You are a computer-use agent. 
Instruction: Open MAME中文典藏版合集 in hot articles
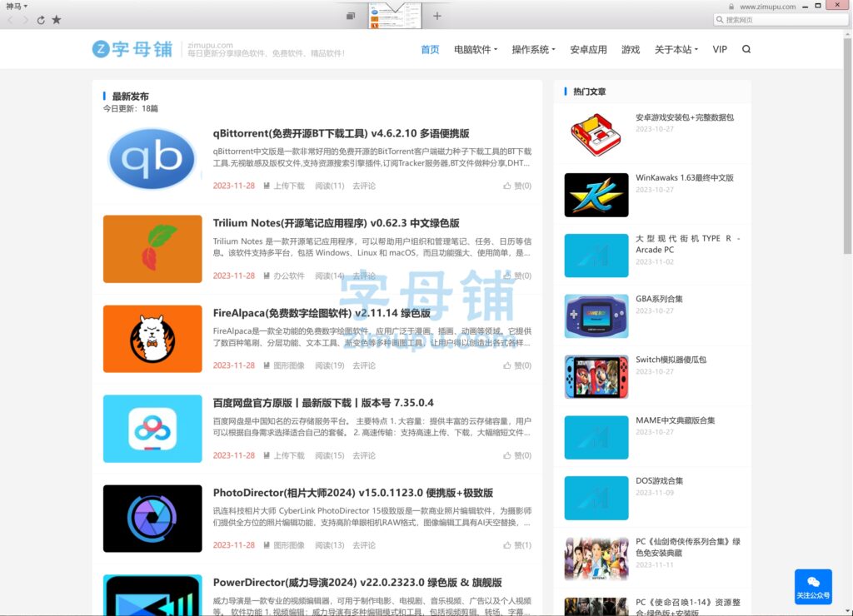pyautogui.click(x=675, y=420)
